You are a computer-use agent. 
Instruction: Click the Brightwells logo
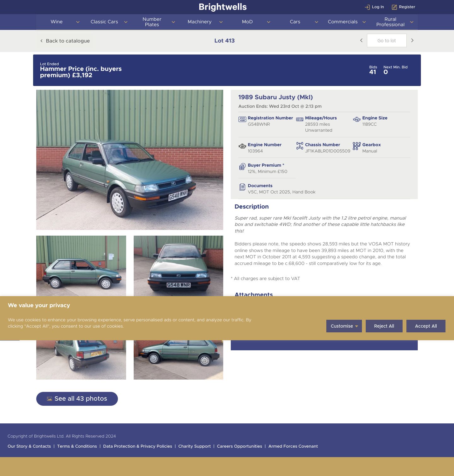[x=223, y=7]
